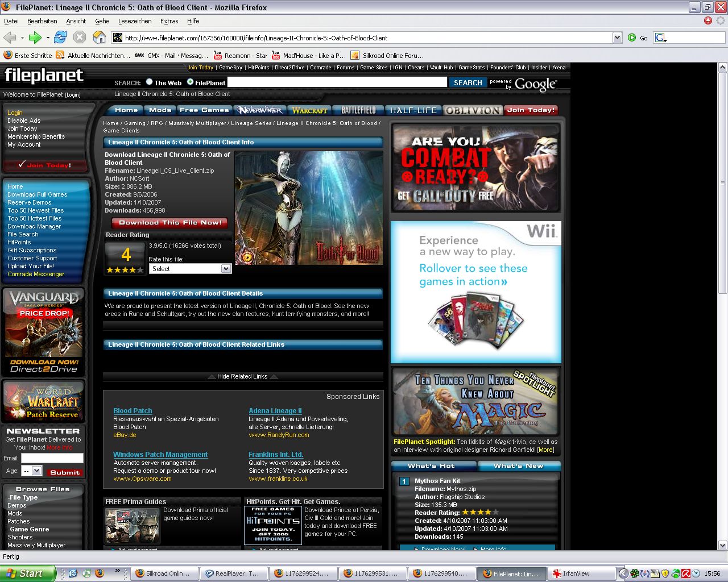The width and height of the screenshot is (728, 582).
Task: Select "The Web" search radio button
Action: pos(149,82)
